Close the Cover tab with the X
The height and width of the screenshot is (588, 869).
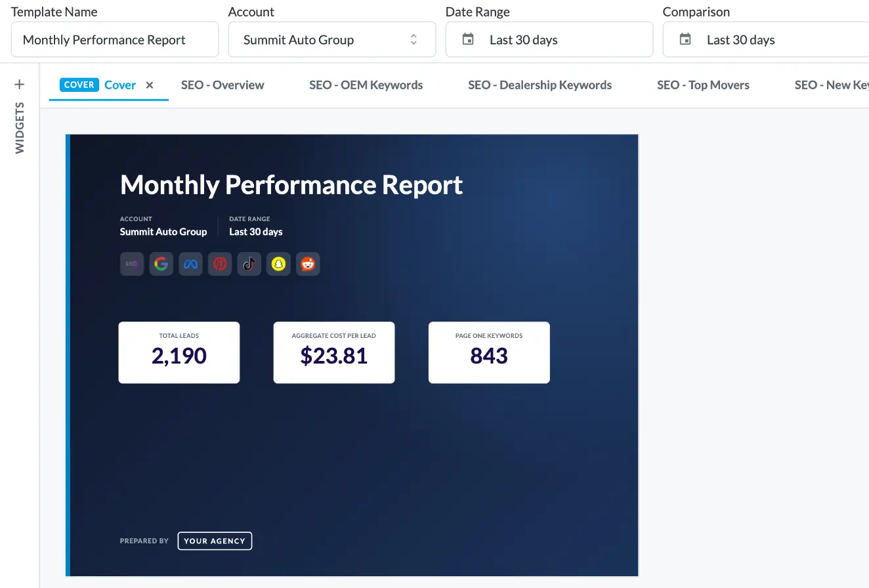150,85
